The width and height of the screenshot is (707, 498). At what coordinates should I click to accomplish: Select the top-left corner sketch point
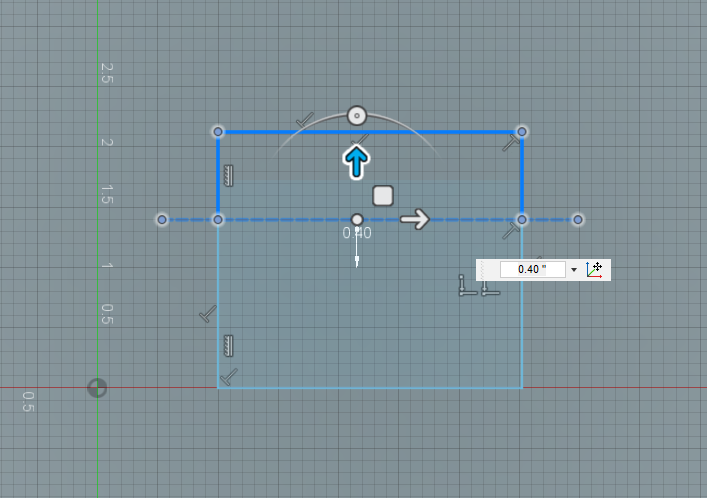(218, 131)
